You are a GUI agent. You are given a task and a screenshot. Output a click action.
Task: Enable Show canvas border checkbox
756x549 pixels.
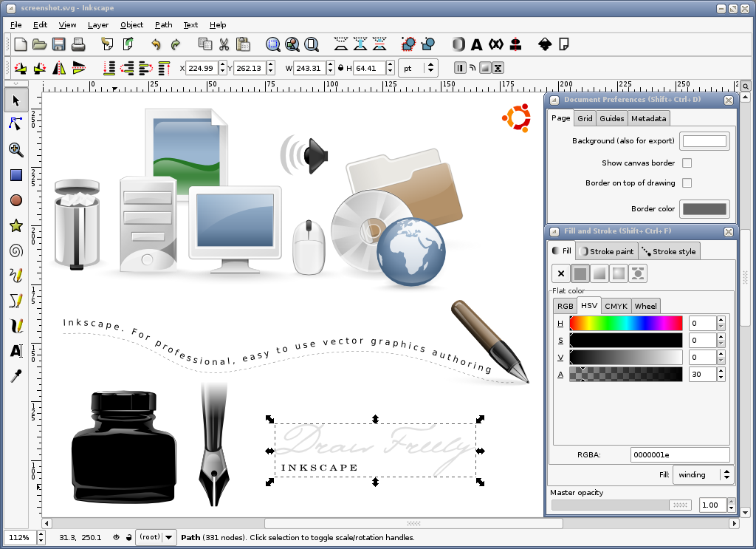[x=687, y=163]
